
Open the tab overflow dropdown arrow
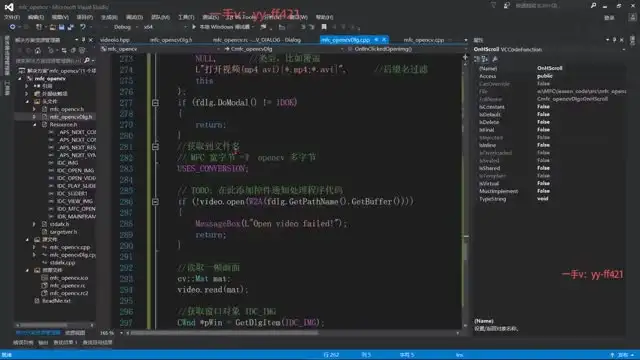pos(466,40)
